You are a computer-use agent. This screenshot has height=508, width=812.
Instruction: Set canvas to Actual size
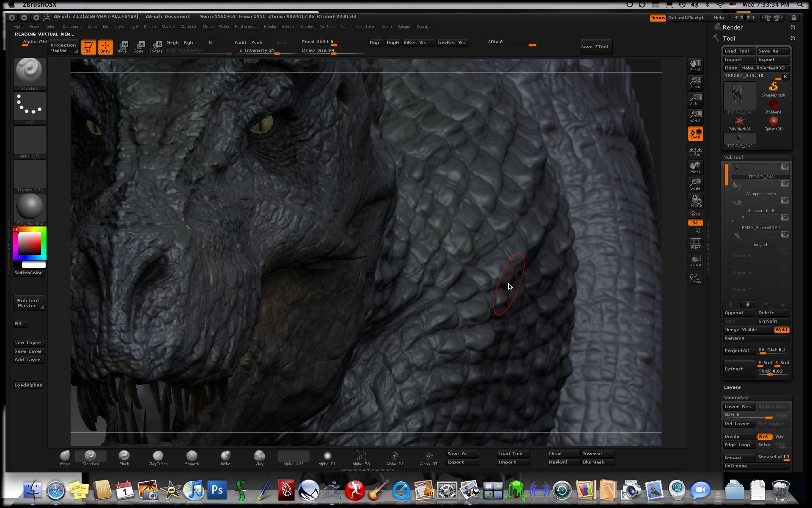point(695,99)
